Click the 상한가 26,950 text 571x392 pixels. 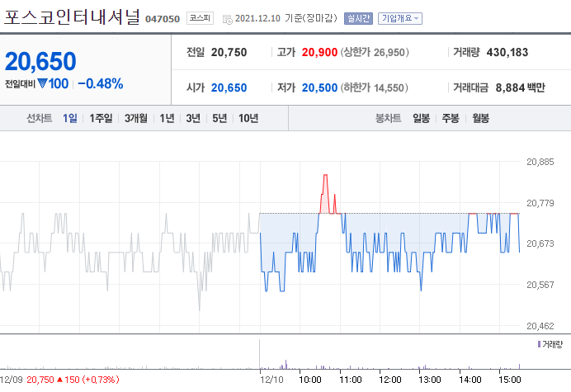pos(375,53)
